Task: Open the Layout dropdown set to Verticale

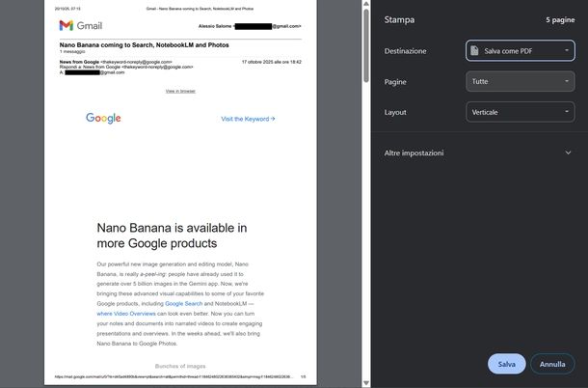Action: [x=521, y=113]
